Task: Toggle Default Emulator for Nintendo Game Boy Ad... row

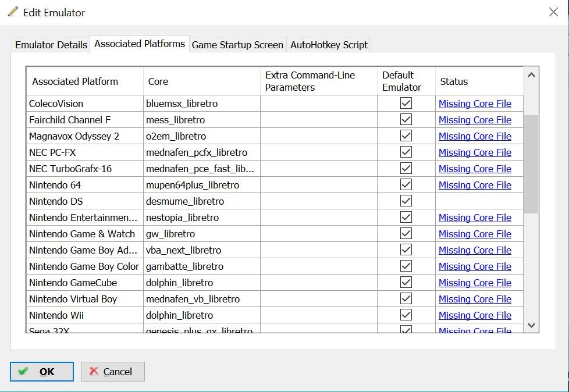Action: pos(406,250)
